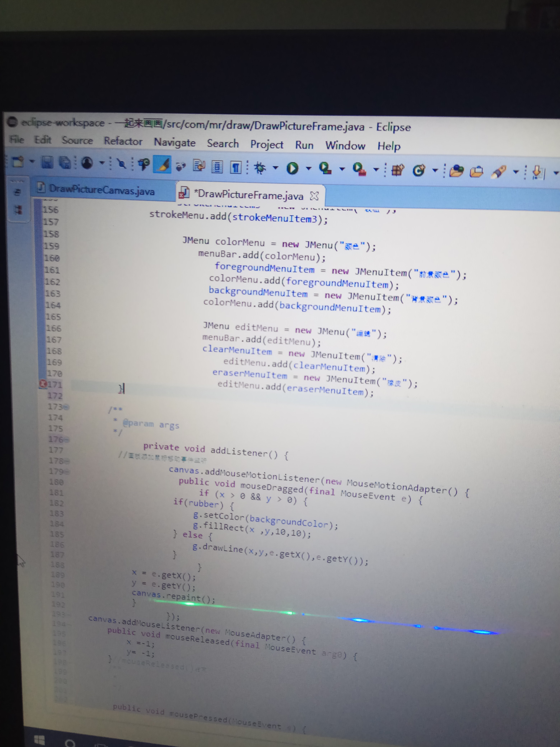Toggle Skip All Breakpoints
The image size is (560, 747).
click(122, 164)
